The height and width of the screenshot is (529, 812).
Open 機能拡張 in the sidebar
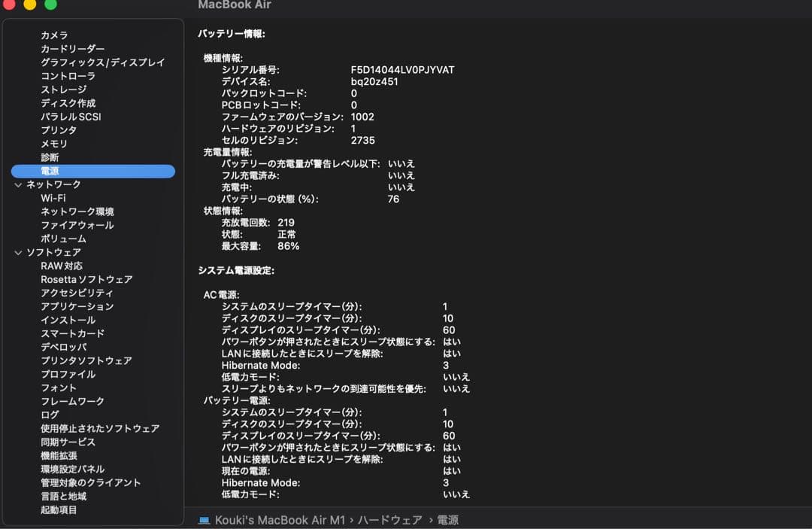59,455
